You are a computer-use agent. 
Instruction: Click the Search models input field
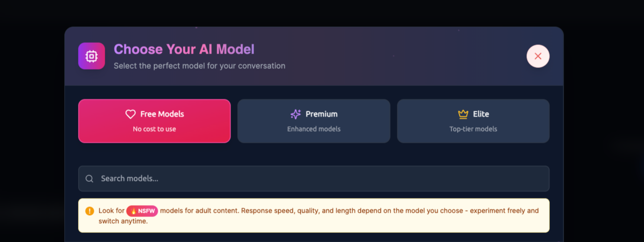(x=314, y=178)
